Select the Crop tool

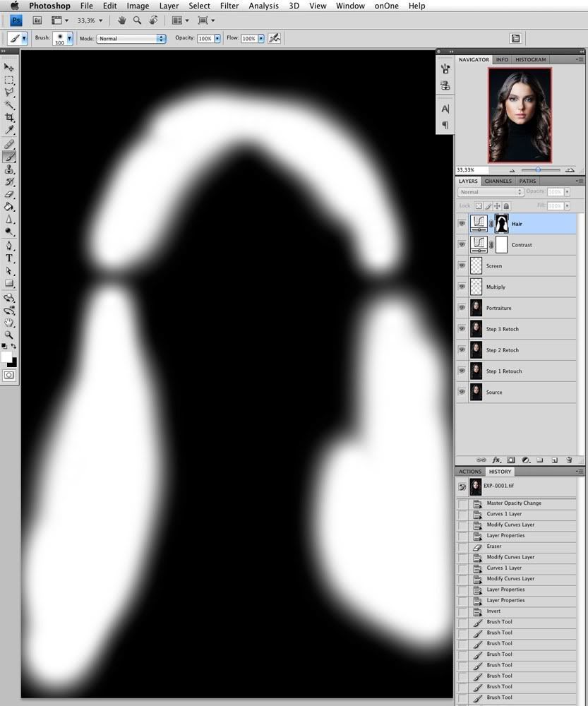click(x=9, y=117)
